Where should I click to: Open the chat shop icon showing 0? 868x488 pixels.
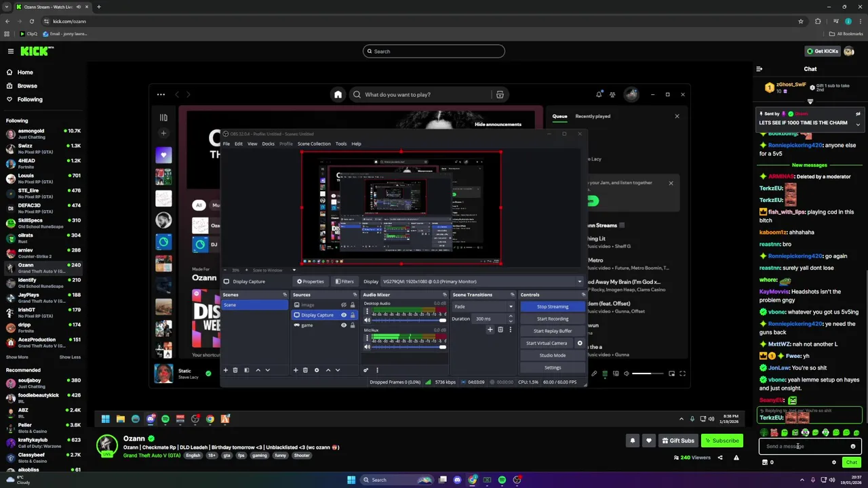[768, 462]
